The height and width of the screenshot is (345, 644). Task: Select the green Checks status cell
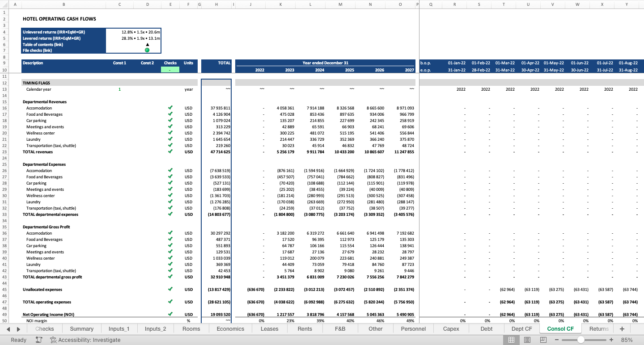pos(170,70)
